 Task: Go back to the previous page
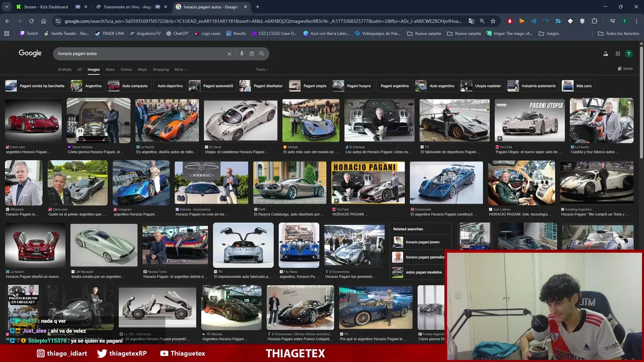(7, 21)
